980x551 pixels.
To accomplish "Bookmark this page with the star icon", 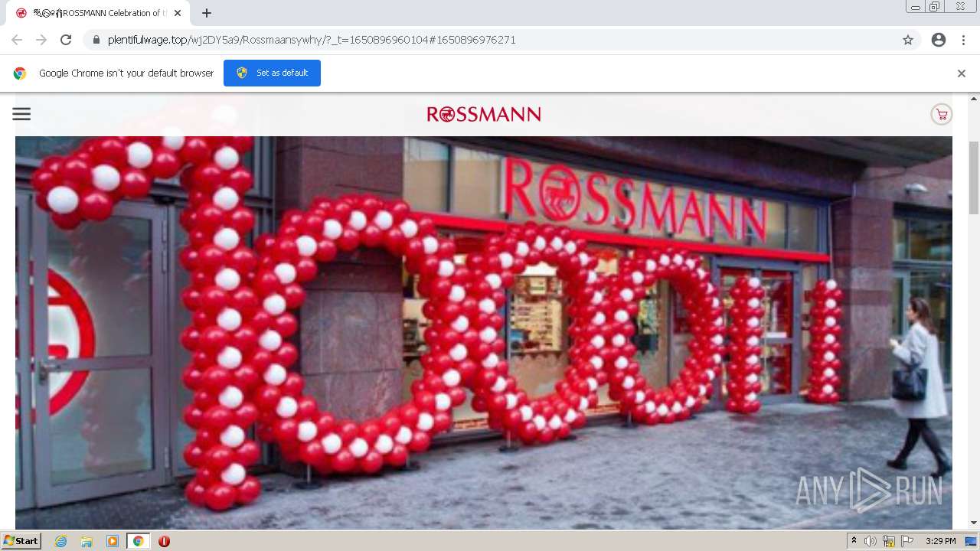I will (x=908, y=40).
